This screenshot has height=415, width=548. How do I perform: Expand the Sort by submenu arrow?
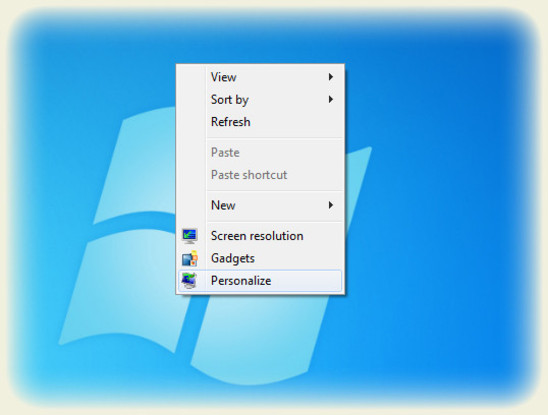[331, 100]
